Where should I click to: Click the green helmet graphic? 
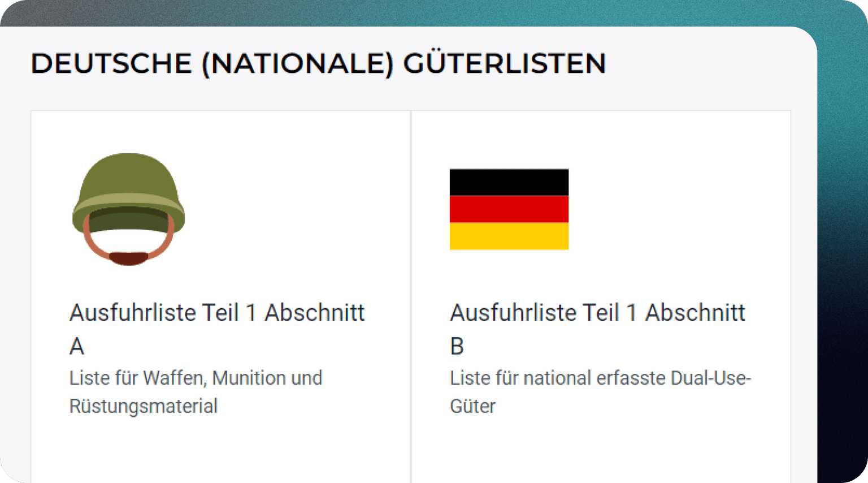(x=128, y=192)
